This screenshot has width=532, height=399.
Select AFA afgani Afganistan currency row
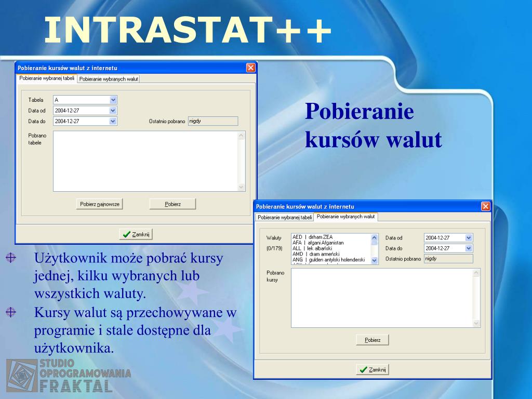[331, 243]
